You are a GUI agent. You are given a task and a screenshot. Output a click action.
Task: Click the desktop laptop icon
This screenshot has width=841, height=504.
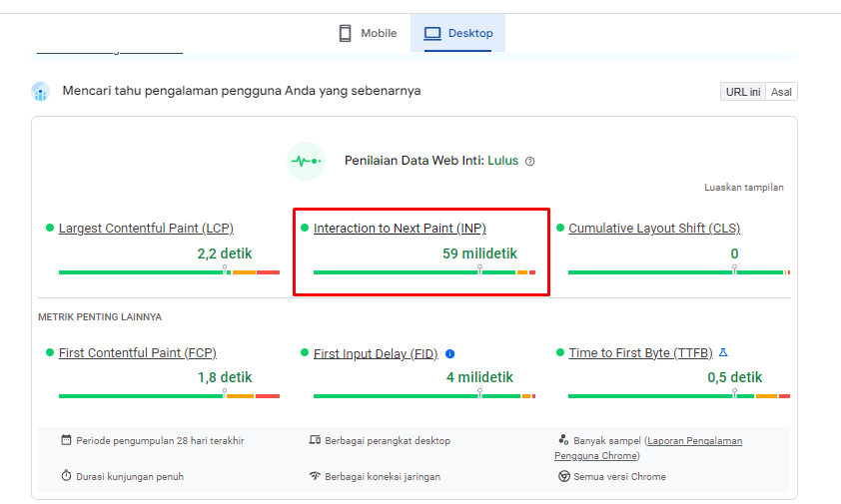(x=432, y=33)
